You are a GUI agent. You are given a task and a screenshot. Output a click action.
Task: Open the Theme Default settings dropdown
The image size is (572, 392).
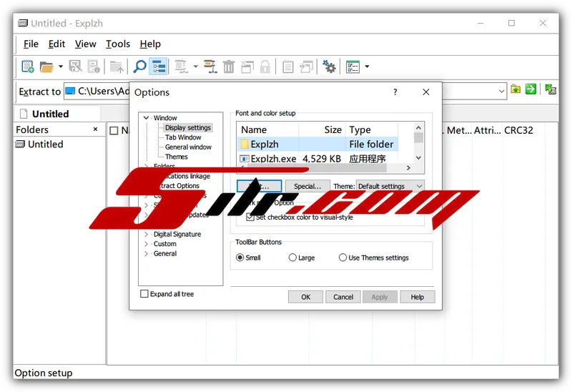(x=390, y=186)
